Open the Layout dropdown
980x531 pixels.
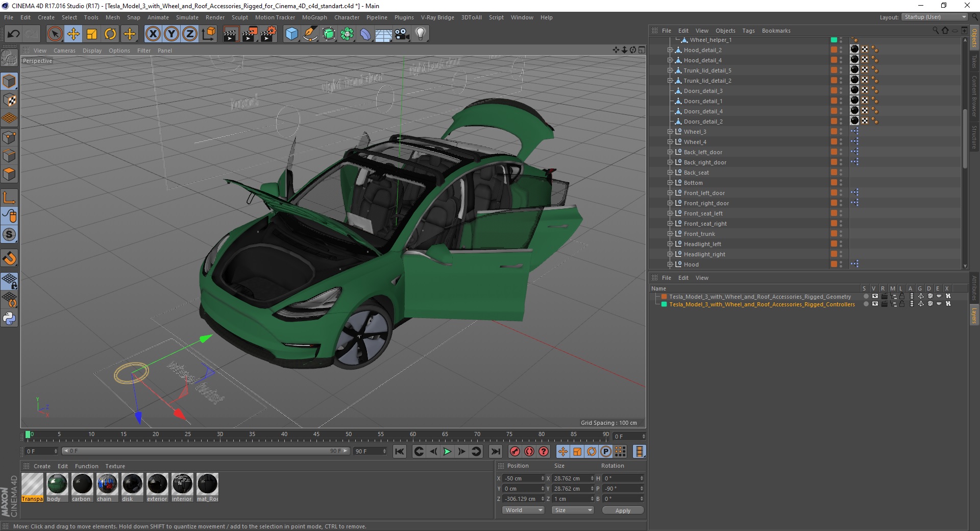(x=935, y=17)
